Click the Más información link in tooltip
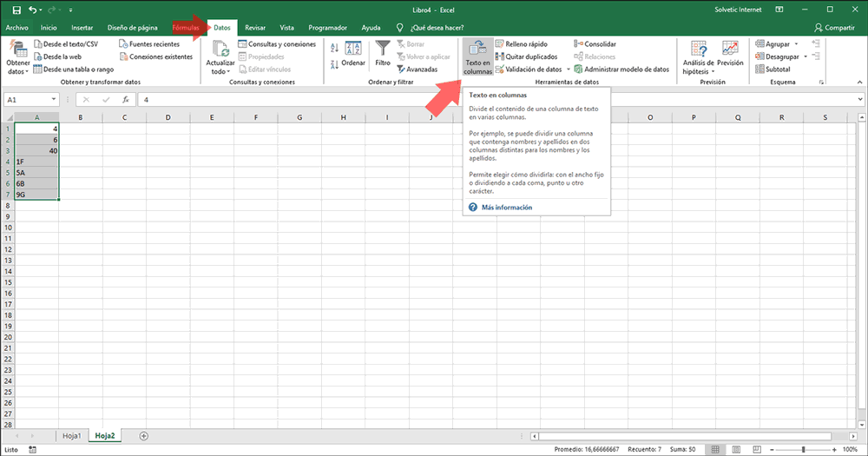This screenshot has height=456, width=868. click(x=507, y=208)
